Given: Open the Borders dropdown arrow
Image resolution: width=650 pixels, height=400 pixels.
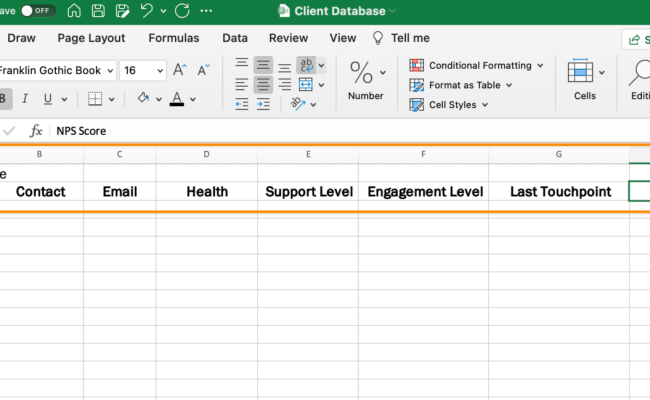Looking at the screenshot, I should point(112,99).
